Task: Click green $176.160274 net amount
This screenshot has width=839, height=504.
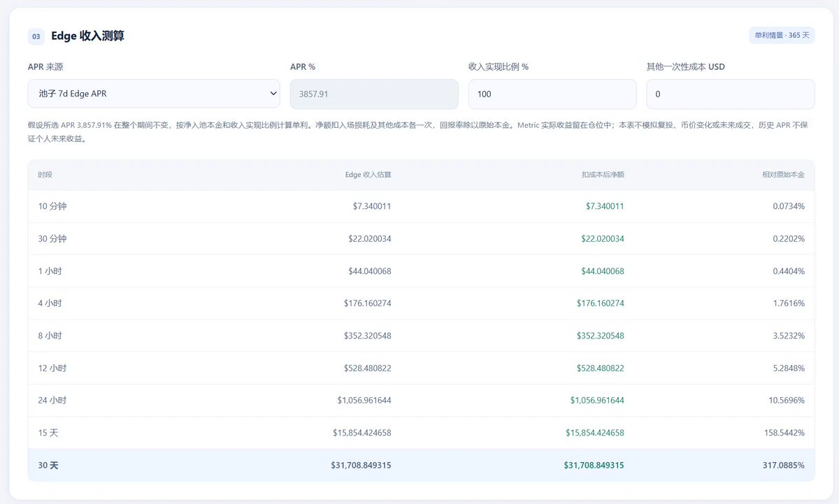Action: point(601,303)
